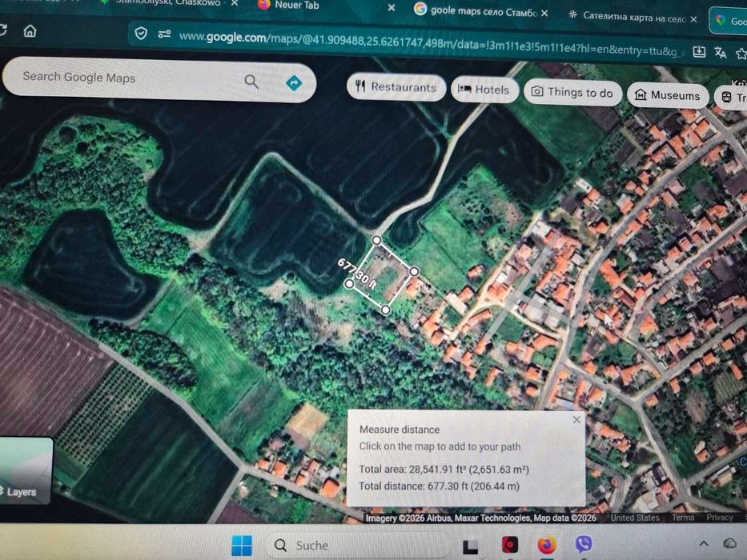Open the Privacy link at map bottom
This screenshot has height=560, width=747.
point(719,518)
